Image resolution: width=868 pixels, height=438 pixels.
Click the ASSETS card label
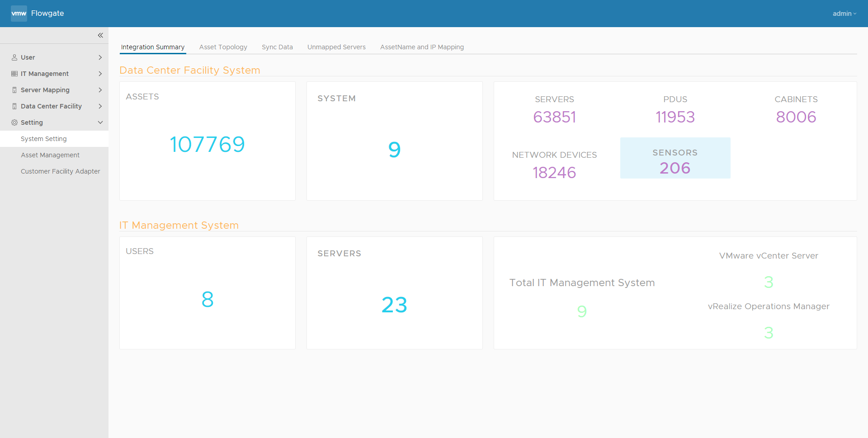(x=142, y=97)
